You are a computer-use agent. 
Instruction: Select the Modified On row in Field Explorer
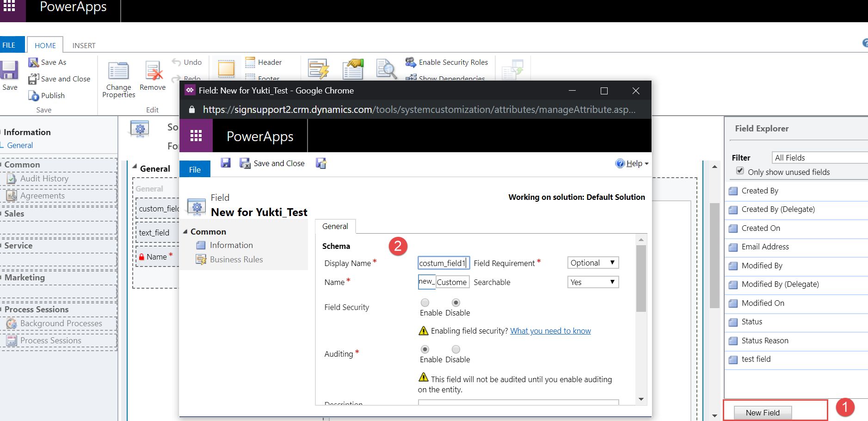click(796, 303)
